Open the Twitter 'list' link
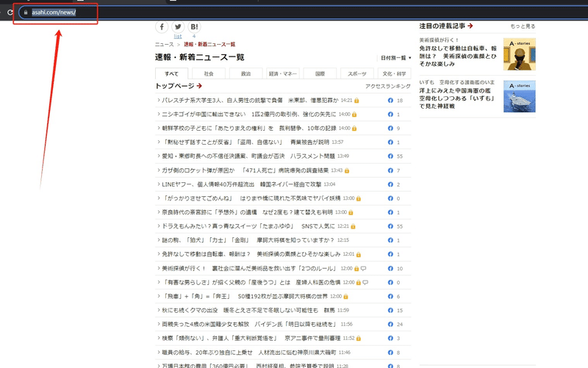Image resolution: width=588 pixels, height=368 pixels. 178,36
